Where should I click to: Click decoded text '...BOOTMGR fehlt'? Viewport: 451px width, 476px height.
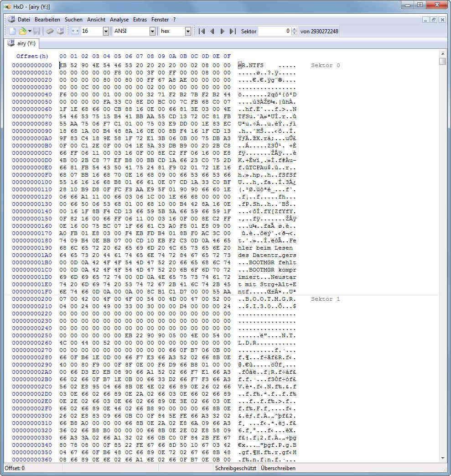click(267, 262)
